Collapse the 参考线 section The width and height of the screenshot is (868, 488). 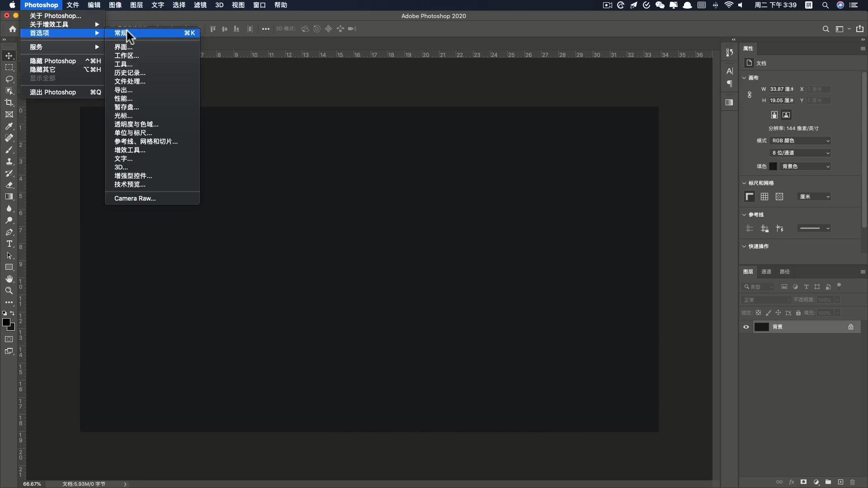point(744,215)
